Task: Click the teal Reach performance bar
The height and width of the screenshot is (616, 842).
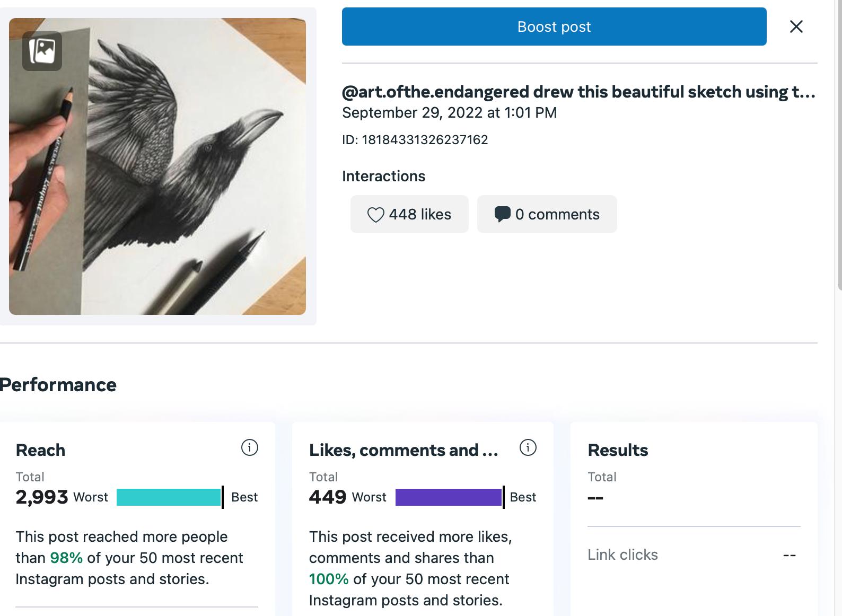Action: coord(169,497)
